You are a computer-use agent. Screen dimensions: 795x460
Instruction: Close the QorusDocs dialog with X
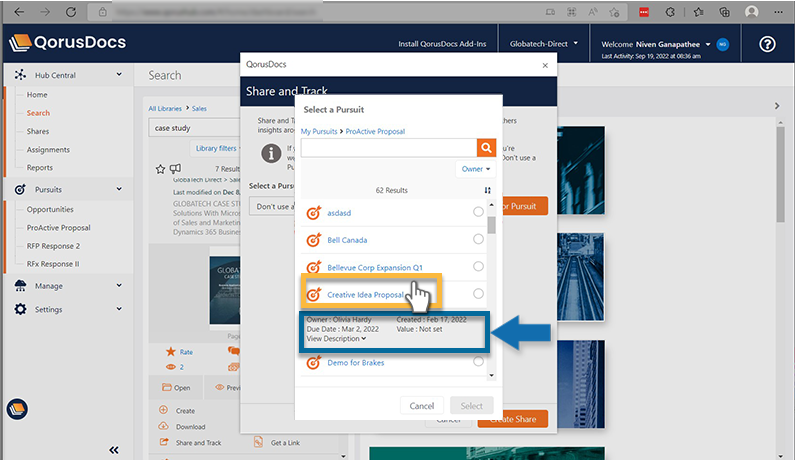(x=545, y=65)
